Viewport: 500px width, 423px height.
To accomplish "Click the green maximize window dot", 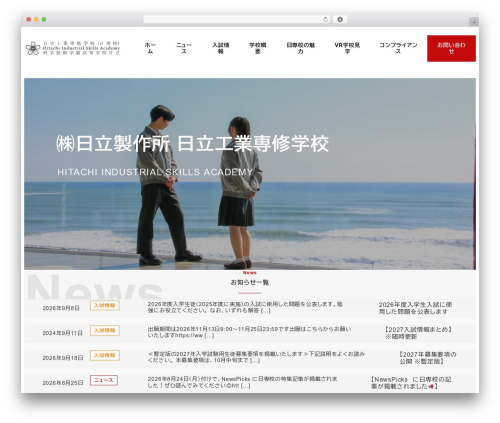I will 44,20.
